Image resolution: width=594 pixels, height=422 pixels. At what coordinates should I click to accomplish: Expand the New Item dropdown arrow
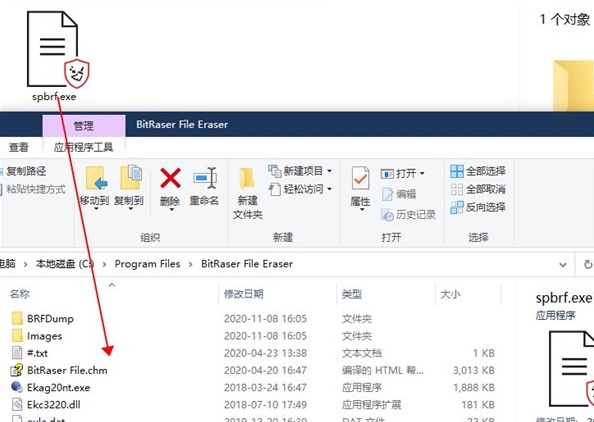coord(329,171)
